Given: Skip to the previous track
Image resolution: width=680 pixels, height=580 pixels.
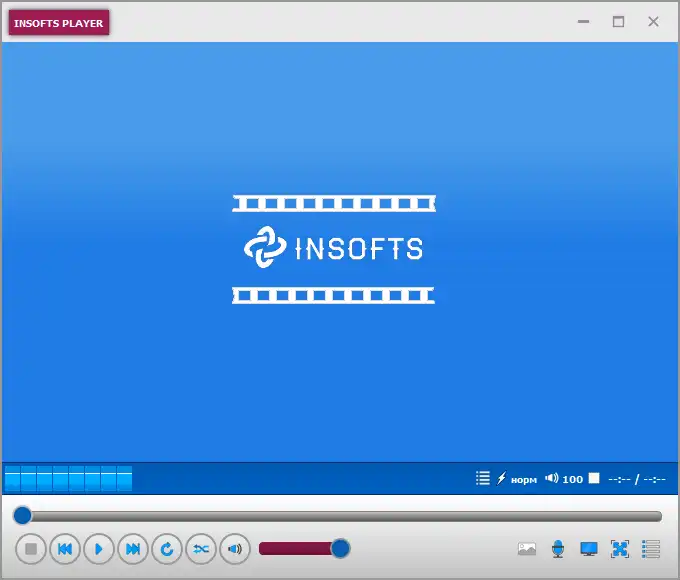Looking at the screenshot, I should [x=65, y=549].
